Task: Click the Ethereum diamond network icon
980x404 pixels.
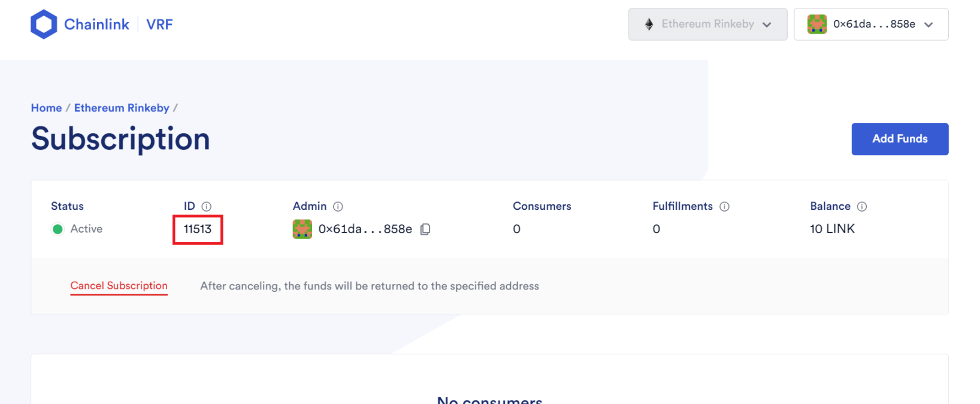Action: [x=649, y=25]
